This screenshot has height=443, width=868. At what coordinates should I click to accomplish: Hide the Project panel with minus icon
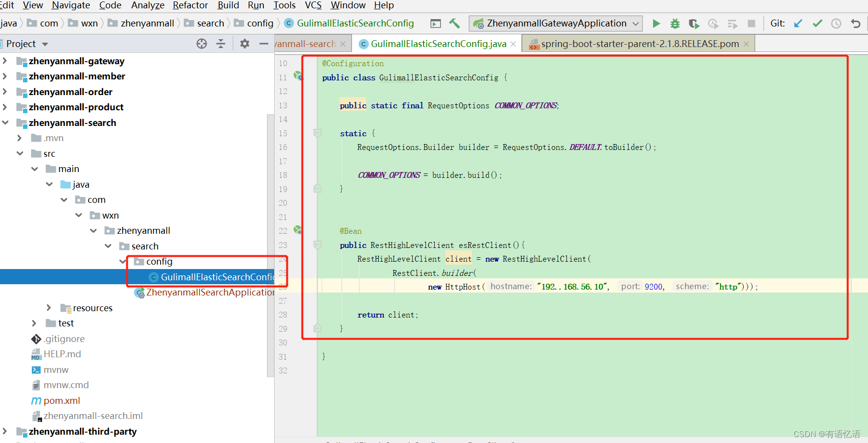coord(263,44)
